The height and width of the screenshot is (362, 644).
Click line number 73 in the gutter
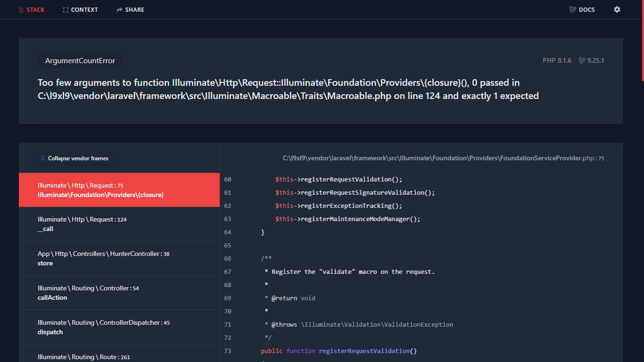pos(228,351)
